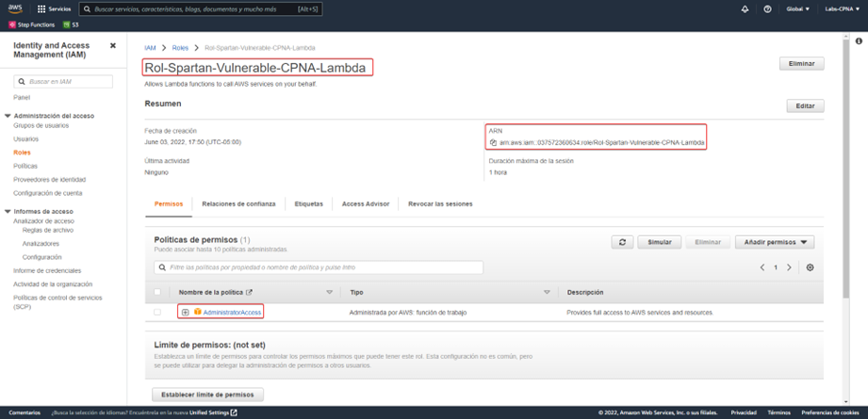This screenshot has width=868, height=419.
Task: Open policy table settings gear
Action: pyautogui.click(x=810, y=267)
